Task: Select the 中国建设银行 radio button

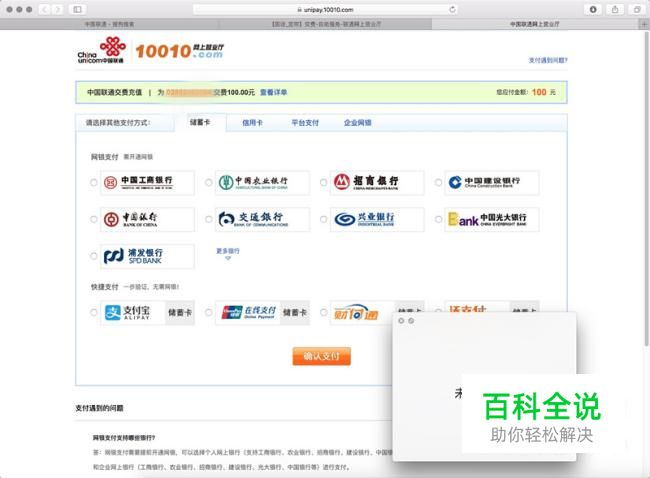Action: (438, 182)
